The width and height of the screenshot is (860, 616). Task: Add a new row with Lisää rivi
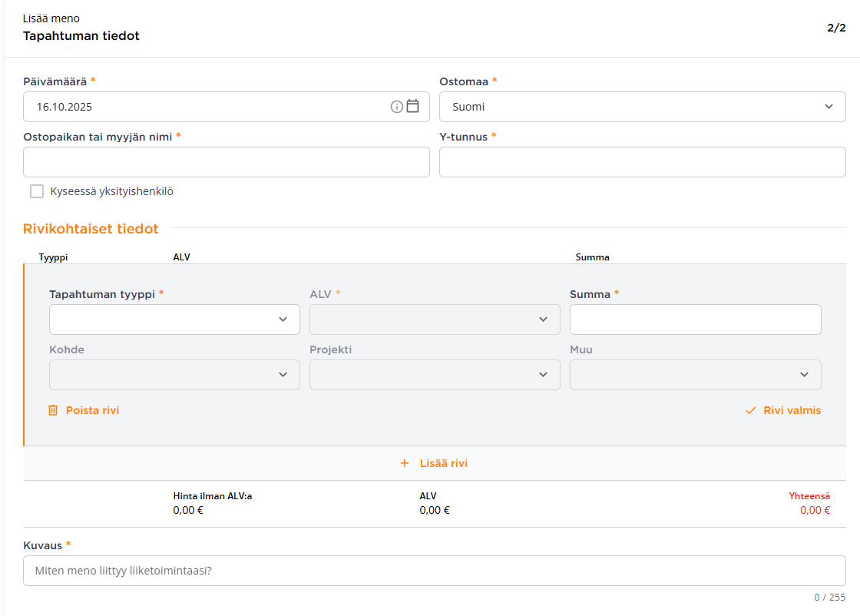pyautogui.click(x=443, y=463)
